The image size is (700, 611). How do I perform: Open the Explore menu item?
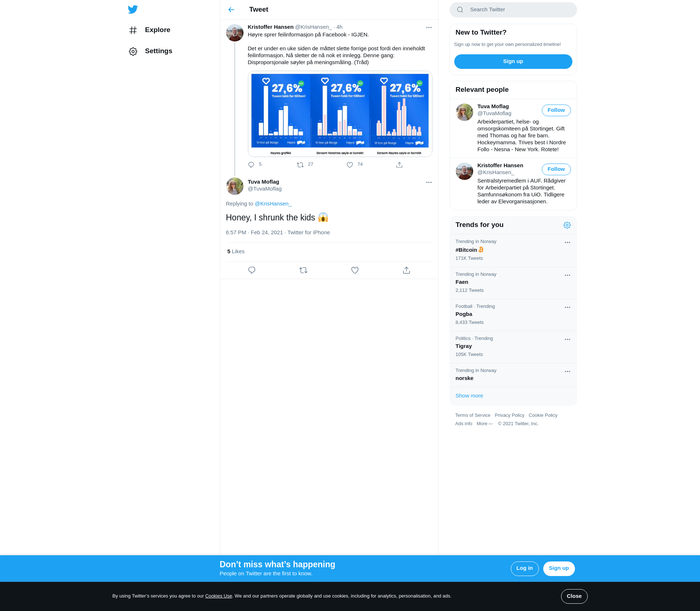pos(157,30)
